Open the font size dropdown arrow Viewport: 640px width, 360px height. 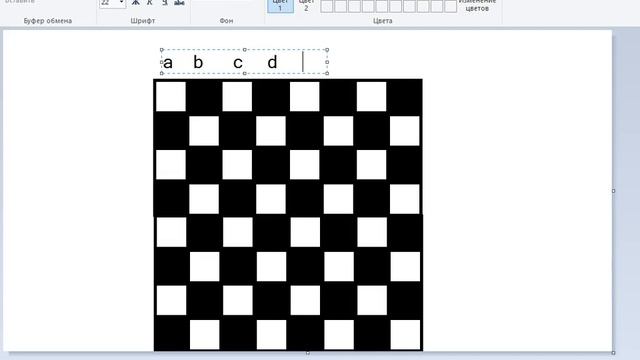click(x=122, y=2)
